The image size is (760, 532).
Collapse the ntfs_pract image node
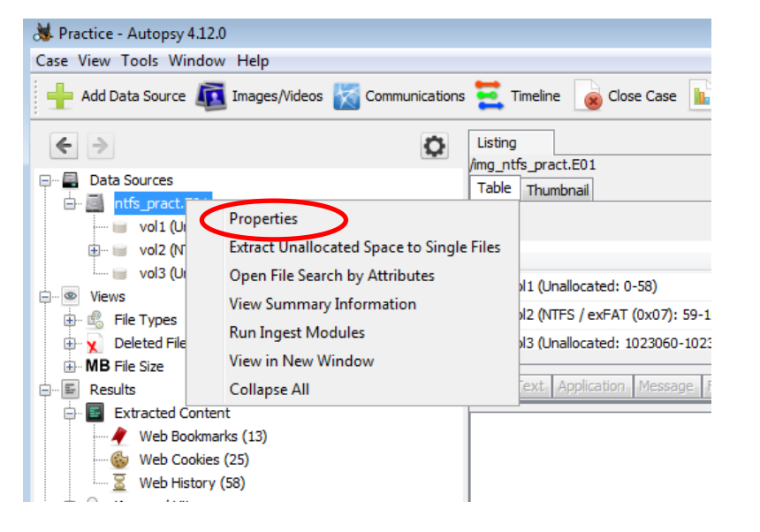(x=70, y=203)
